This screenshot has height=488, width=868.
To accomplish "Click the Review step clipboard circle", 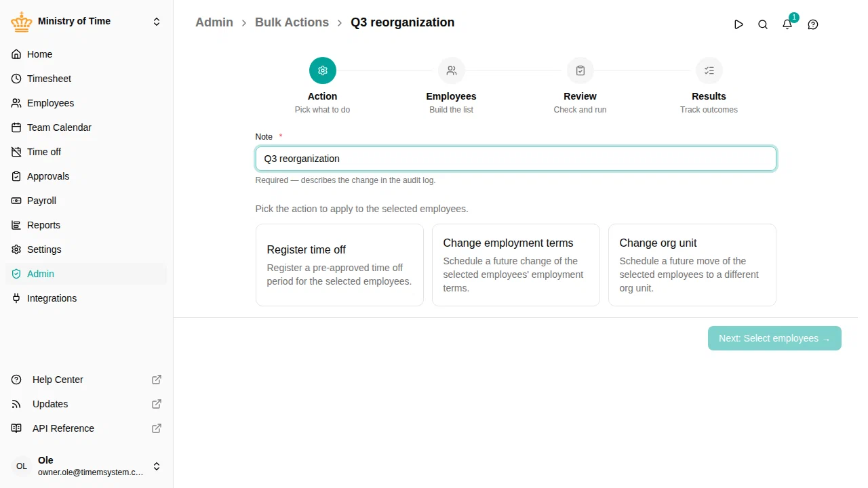I will pos(580,70).
